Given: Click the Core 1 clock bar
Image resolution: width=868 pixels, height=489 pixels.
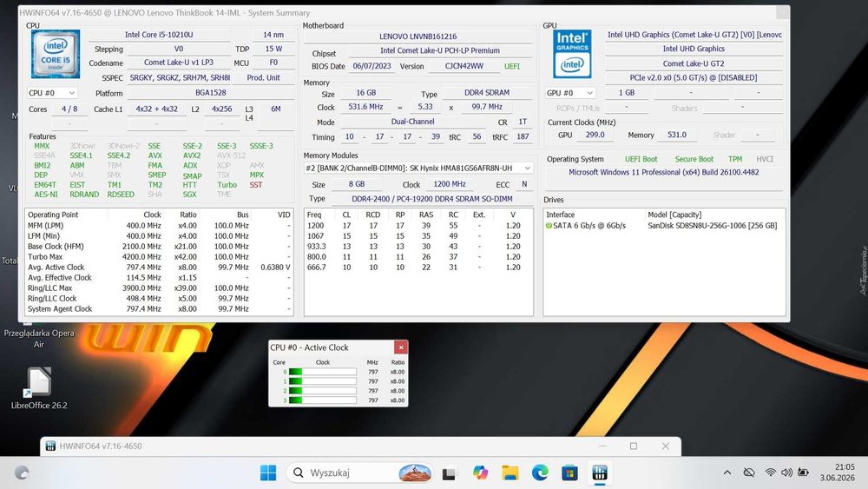Looking at the screenshot, I should 322,381.
